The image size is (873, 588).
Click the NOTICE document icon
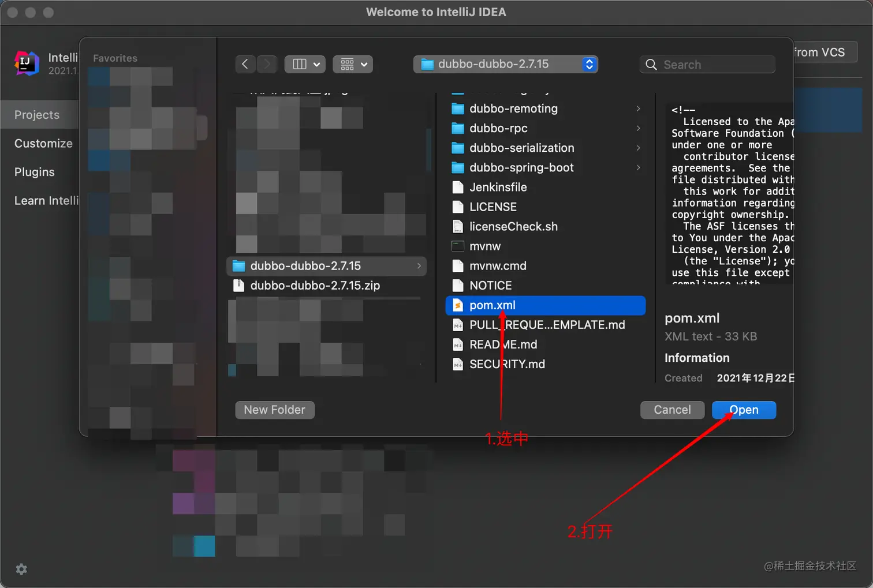458,285
